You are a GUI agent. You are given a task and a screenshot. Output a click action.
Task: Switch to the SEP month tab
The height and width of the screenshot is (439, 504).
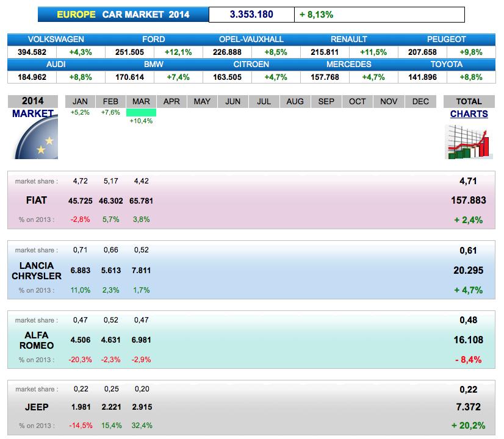pos(326,101)
